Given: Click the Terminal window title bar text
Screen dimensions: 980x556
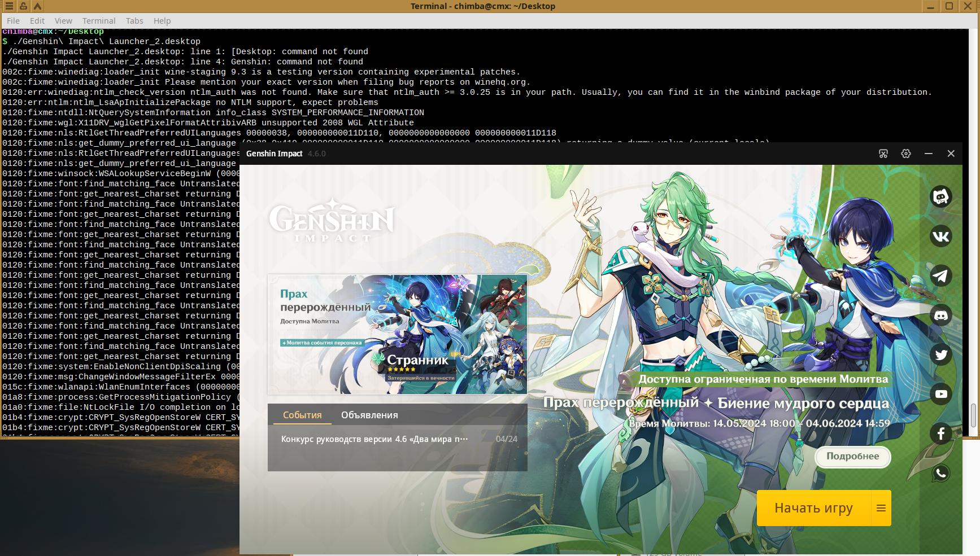Looking at the screenshot, I should [483, 6].
